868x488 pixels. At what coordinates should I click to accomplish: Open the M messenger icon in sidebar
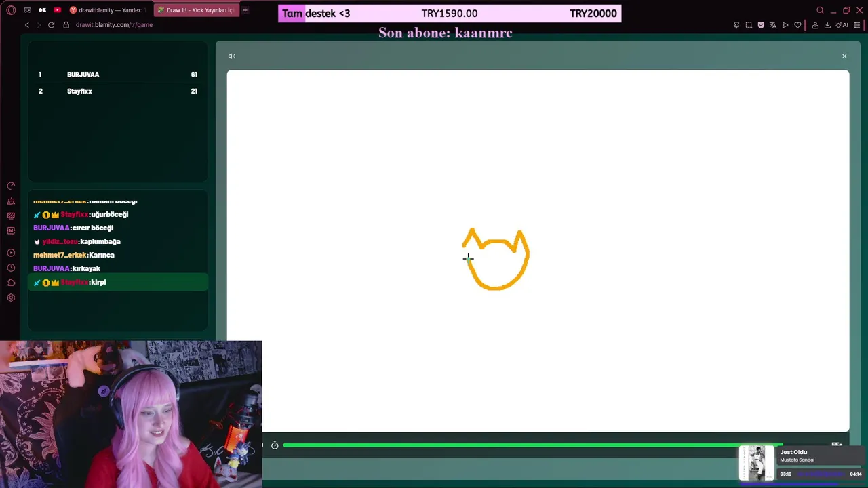click(x=11, y=230)
